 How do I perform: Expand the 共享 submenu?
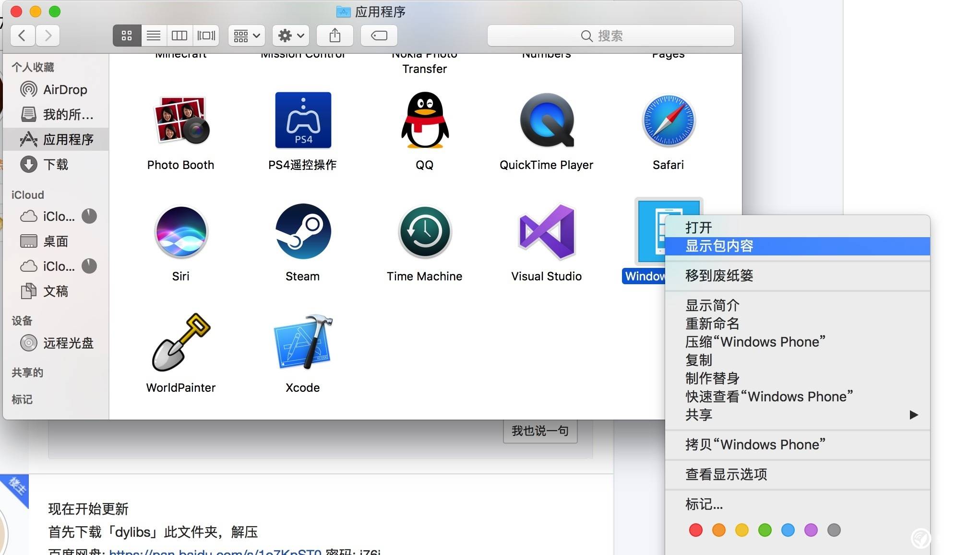[798, 415]
